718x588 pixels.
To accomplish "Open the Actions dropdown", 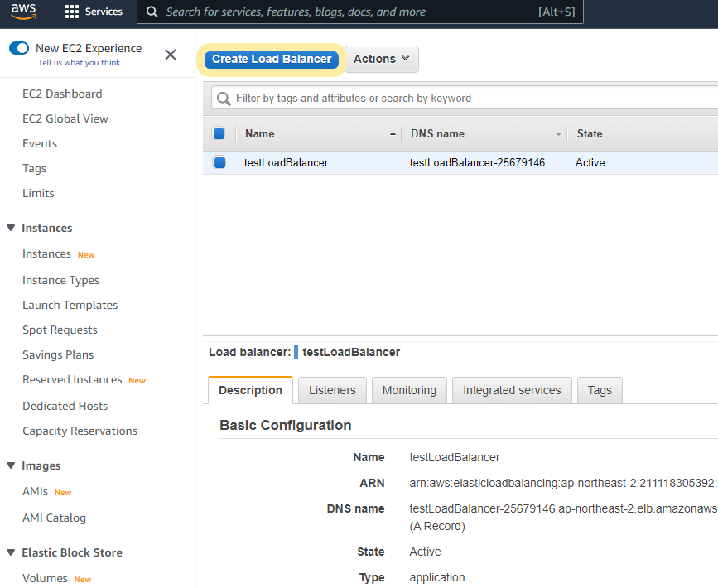I will coord(382,59).
